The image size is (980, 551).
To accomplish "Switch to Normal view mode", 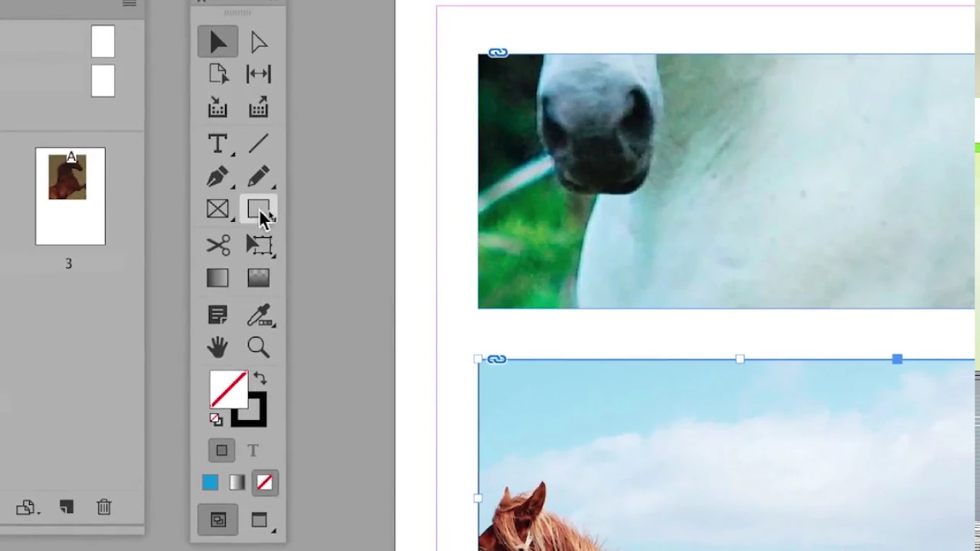I will point(218,520).
